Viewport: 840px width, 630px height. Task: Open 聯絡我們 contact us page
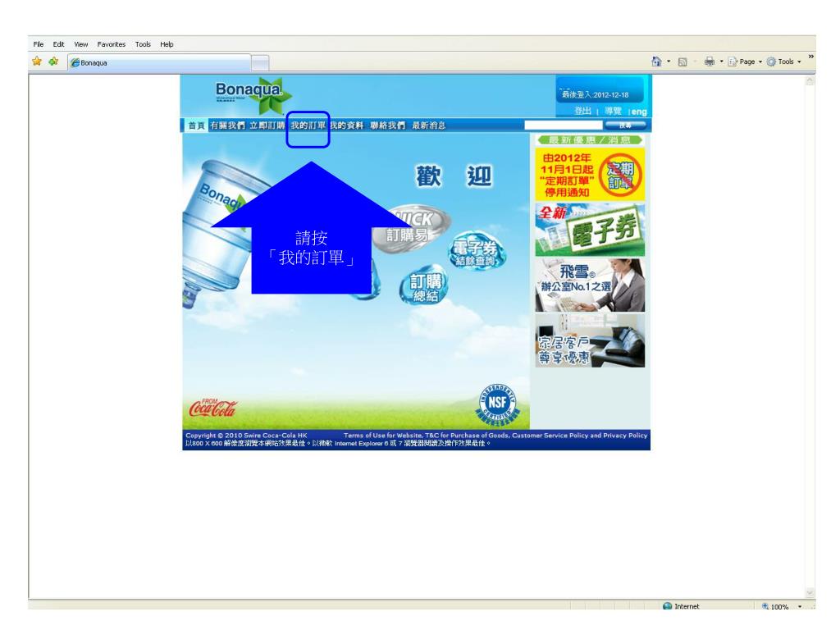[x=387, y=126]
